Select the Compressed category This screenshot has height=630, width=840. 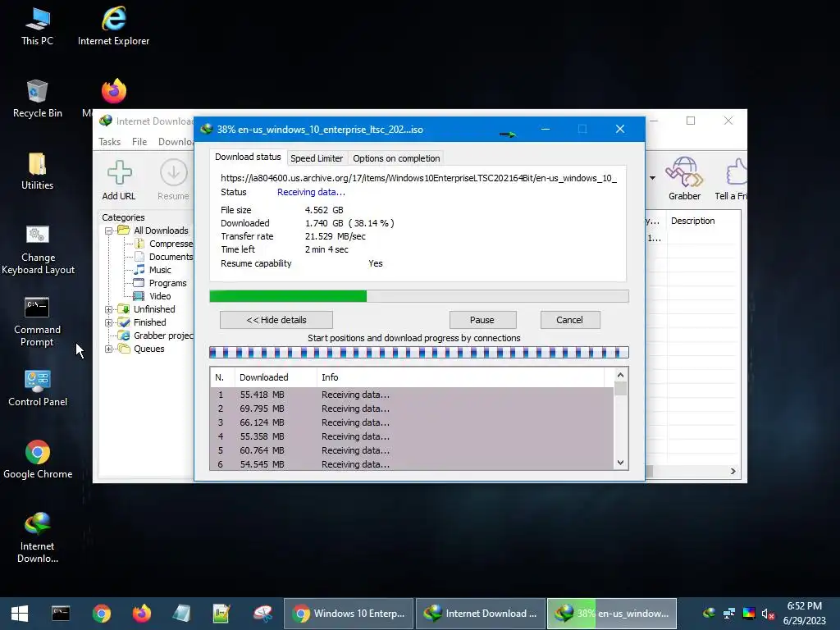coord(163,244)
